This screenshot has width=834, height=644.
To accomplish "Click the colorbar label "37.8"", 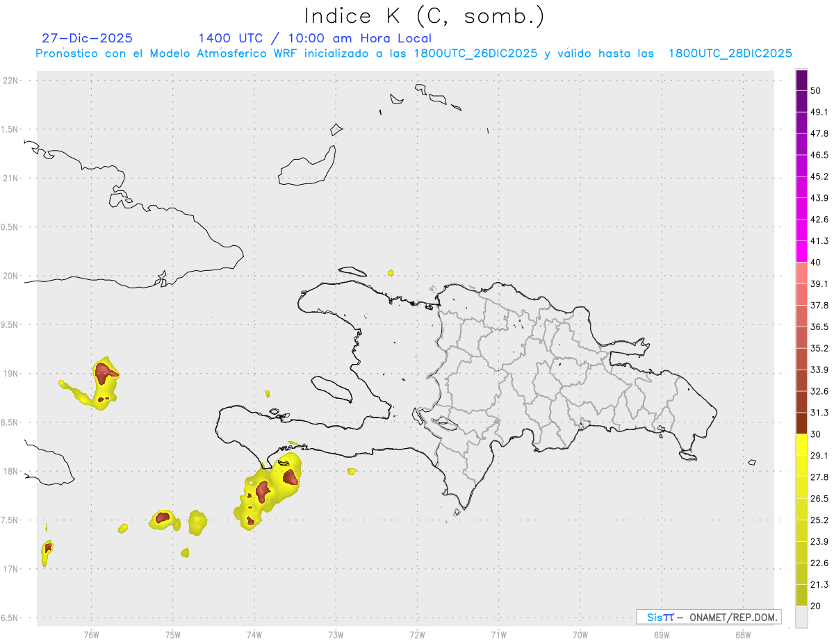I will click(x=819, y=305).
